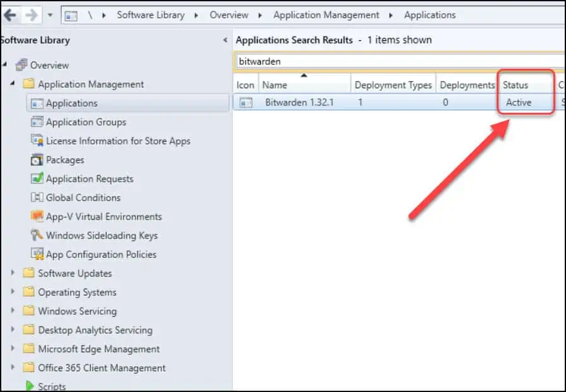Click the Overview node icon

pos(21,65)
